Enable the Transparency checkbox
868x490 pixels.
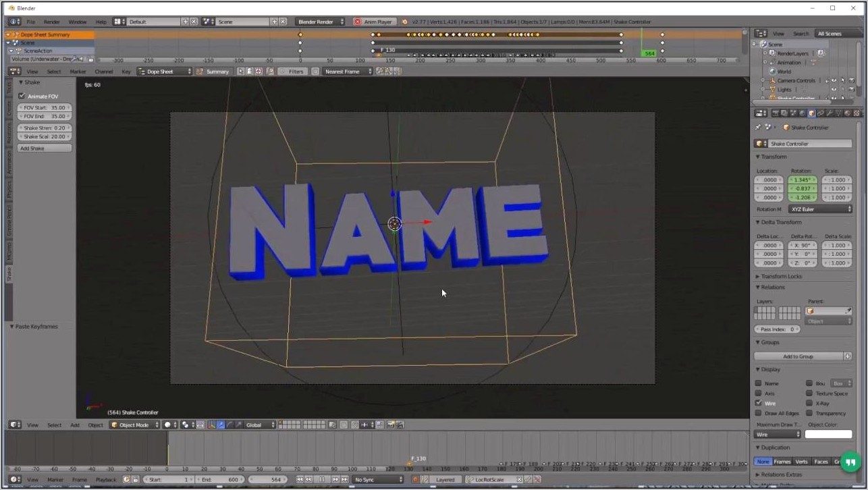tap(809, 413)
